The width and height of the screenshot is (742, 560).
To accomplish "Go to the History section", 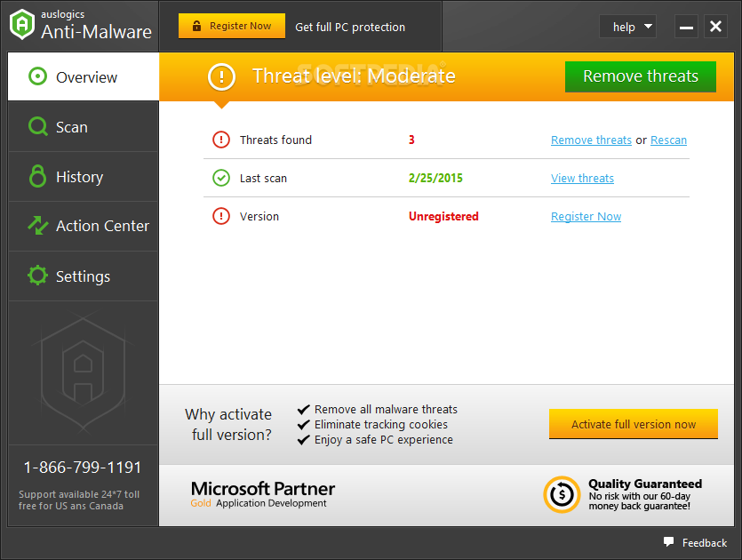I will coord(84,177).
